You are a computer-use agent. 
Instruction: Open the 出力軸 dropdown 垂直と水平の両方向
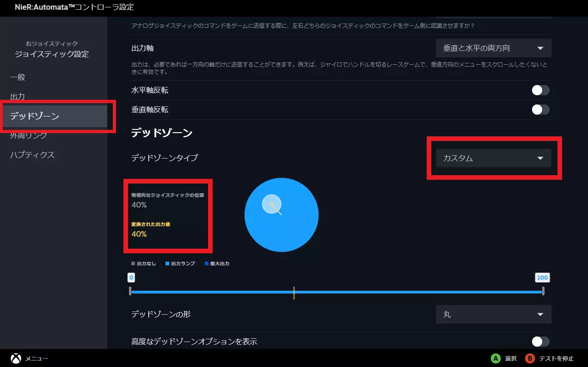(494, 48)
